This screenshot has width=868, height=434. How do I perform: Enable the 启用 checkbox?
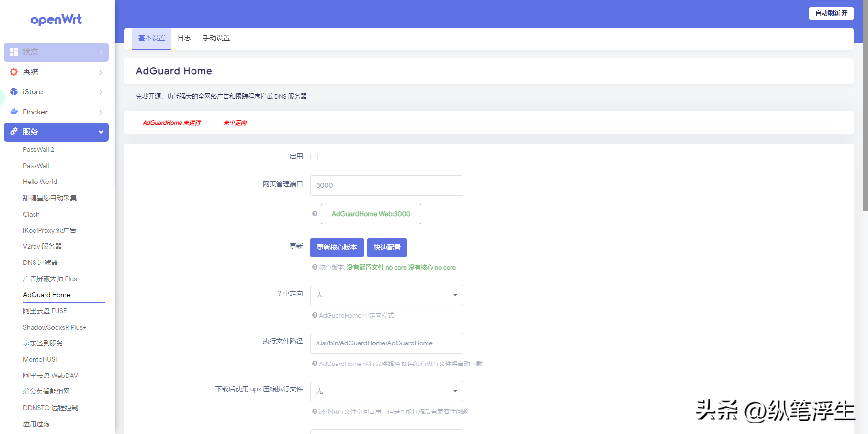(314, 157)
